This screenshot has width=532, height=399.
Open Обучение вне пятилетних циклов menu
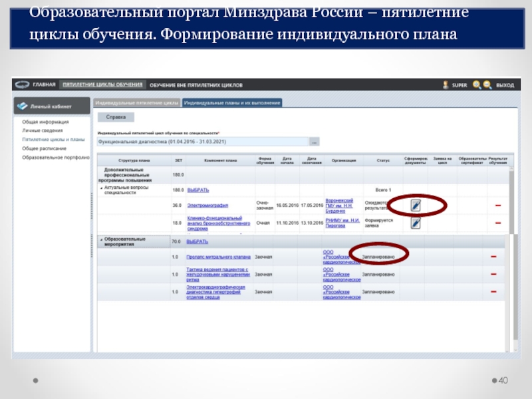point(196,85)
